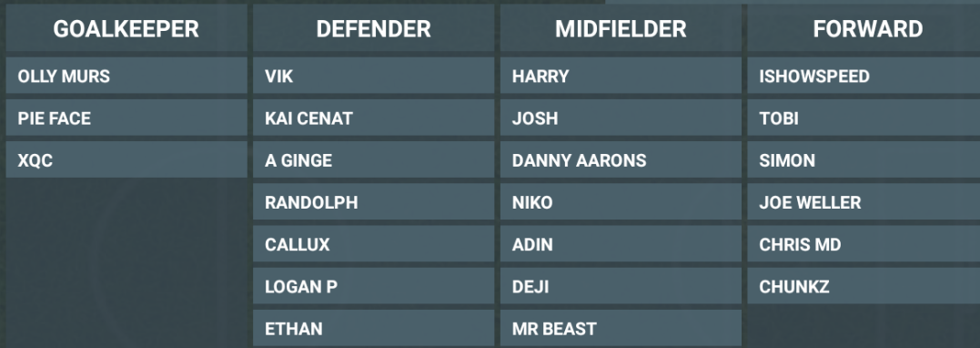Choose Tobi in the Forward column
Screen dimensions: 980x348
(x=864, y=118)
